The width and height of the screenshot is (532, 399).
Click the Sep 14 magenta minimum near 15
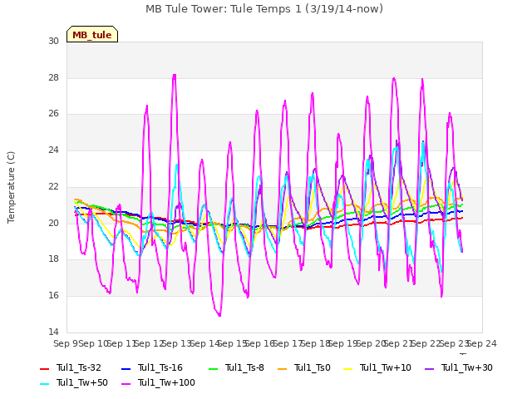click(219, 315)
